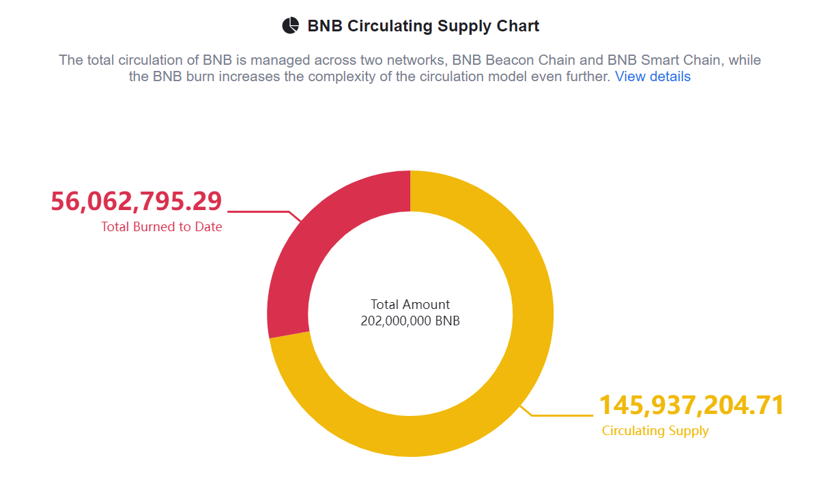Open the View details link
Viewport: 817px width, 504px height.
653,76
